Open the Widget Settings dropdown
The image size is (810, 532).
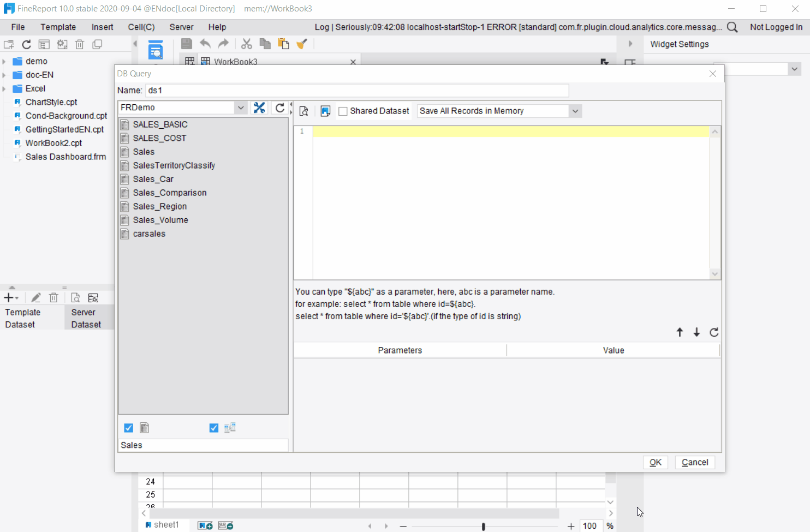[795, 69]
